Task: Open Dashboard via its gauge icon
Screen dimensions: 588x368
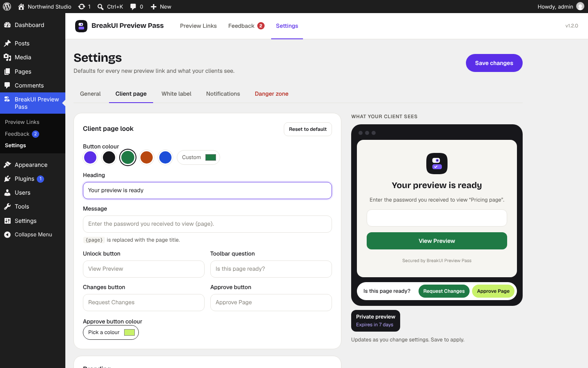Action: pyautogui.click(x=7, y=25)
